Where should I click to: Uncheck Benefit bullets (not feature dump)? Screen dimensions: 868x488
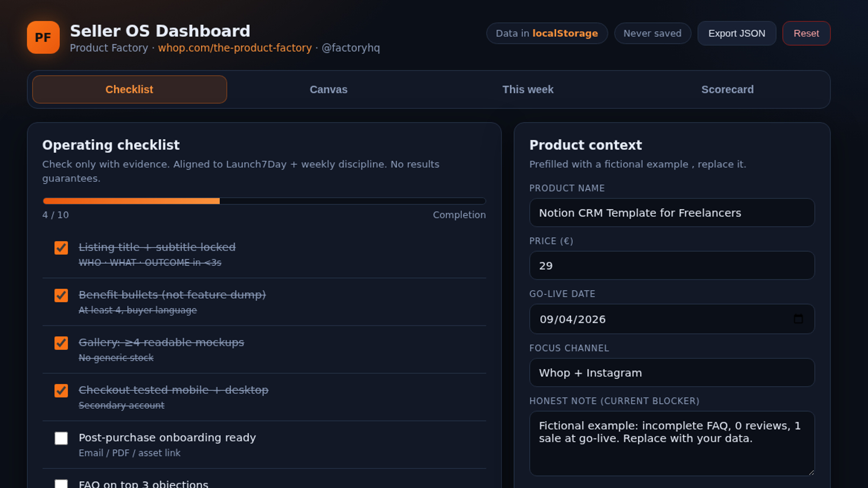click(61, 296)
